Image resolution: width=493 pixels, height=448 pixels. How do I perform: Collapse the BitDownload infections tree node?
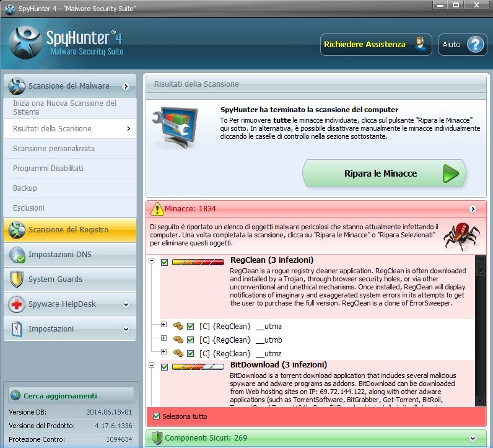152,365
